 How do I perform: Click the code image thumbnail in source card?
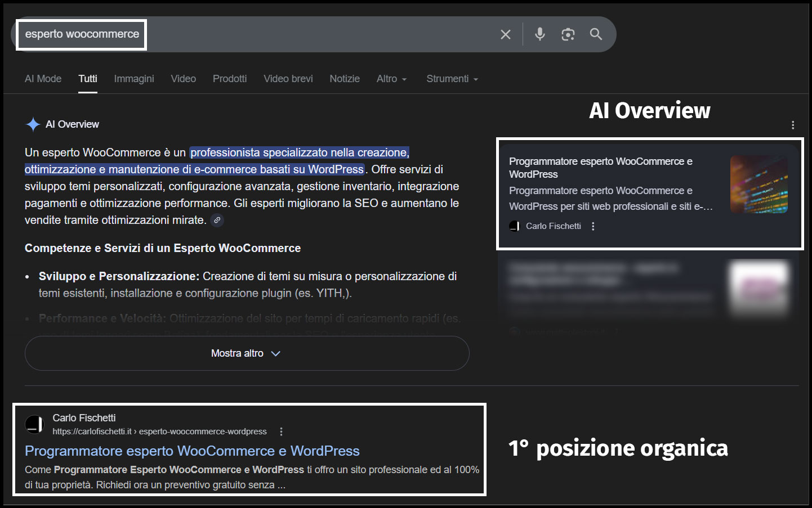point(759,185)
